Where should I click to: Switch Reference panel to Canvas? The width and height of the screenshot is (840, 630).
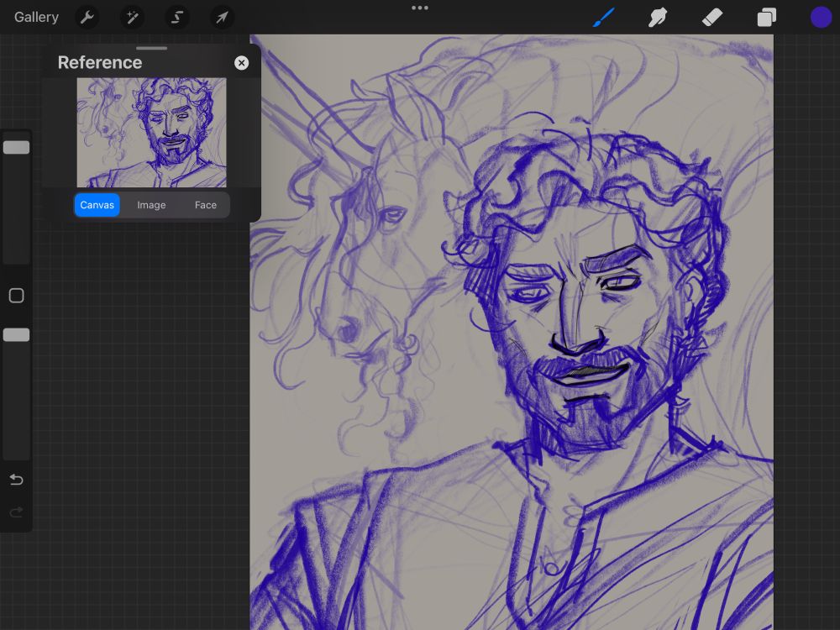[97, 205]
